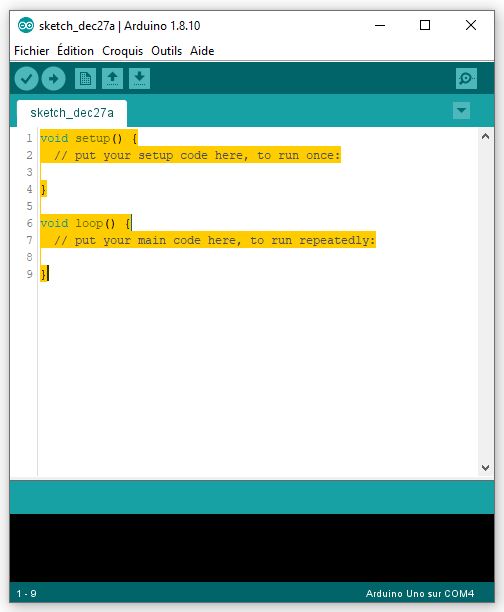This screenshot has width=504, height=612.
Task: Select the sketch_dec27a tab
Action: tap(72, 113)
